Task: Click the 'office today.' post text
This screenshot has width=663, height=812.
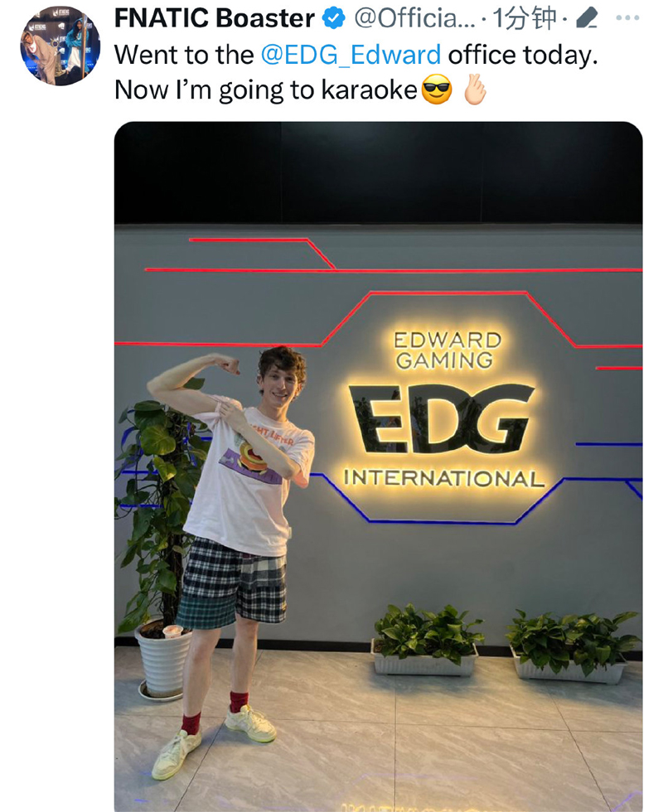Action: coord(523,55)
